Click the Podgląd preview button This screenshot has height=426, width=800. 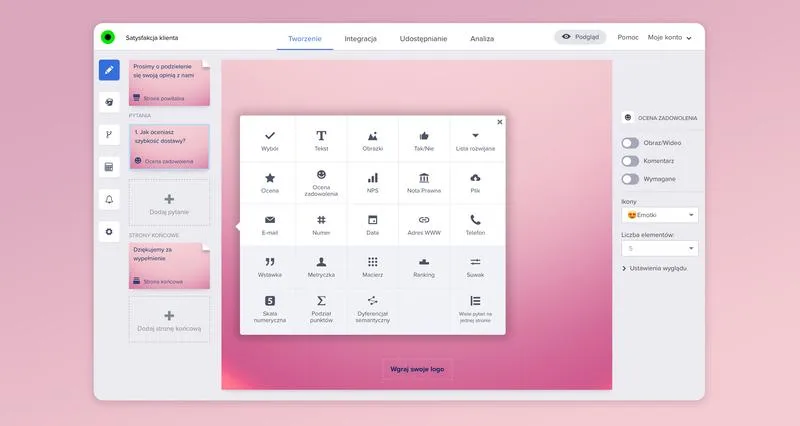tap(580, 37)
